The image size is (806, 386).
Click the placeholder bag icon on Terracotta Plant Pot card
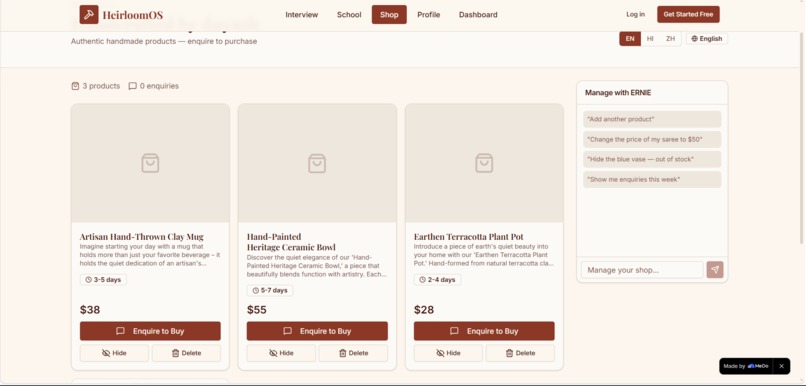click(484, 163)
